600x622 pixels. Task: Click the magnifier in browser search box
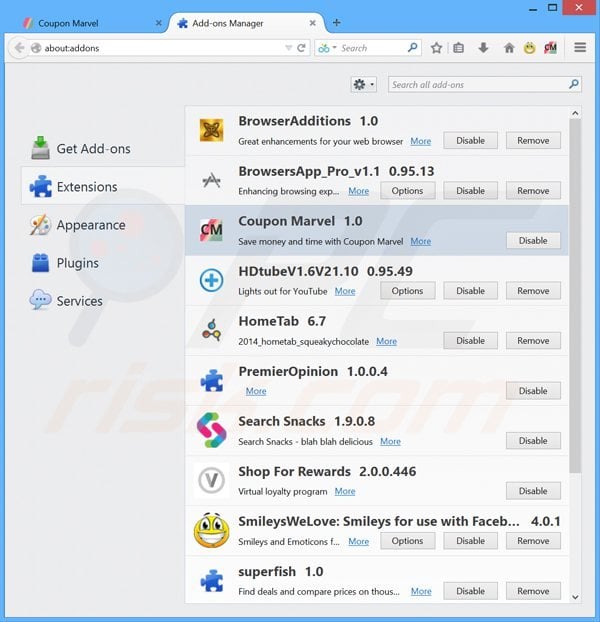coord(412,48)
